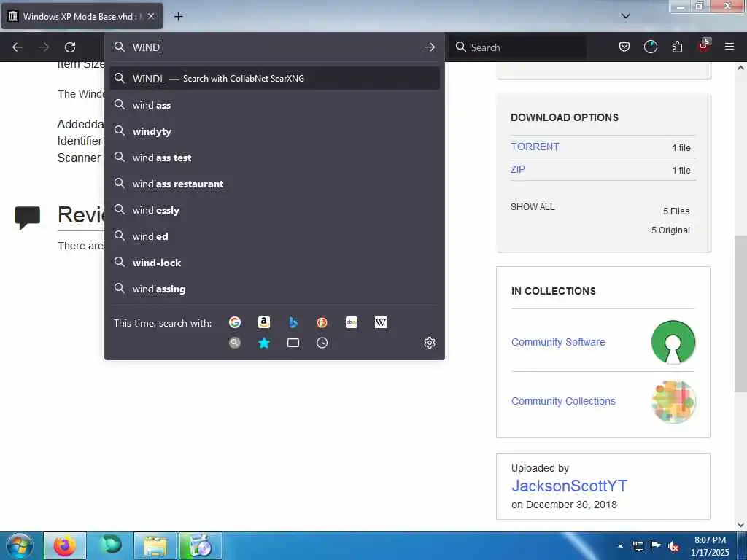Search this time with Wikipedia
This screenshot has height=560, width=747.
pos(381,323)
